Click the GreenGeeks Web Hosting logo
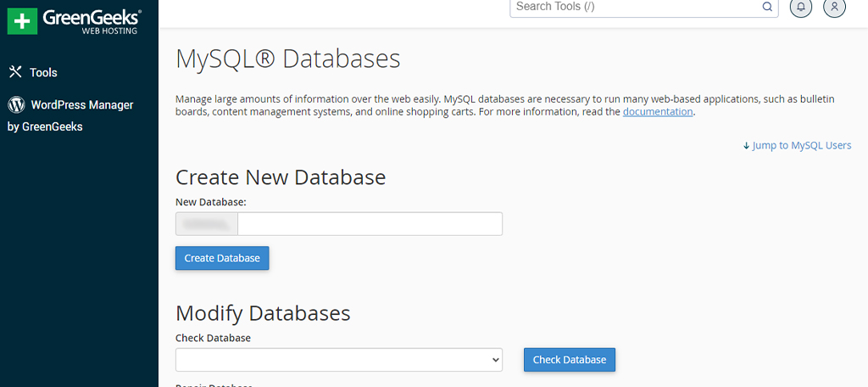Image resolution: width=868 pixels, height=387 pixels. click(x=75, y=20)
